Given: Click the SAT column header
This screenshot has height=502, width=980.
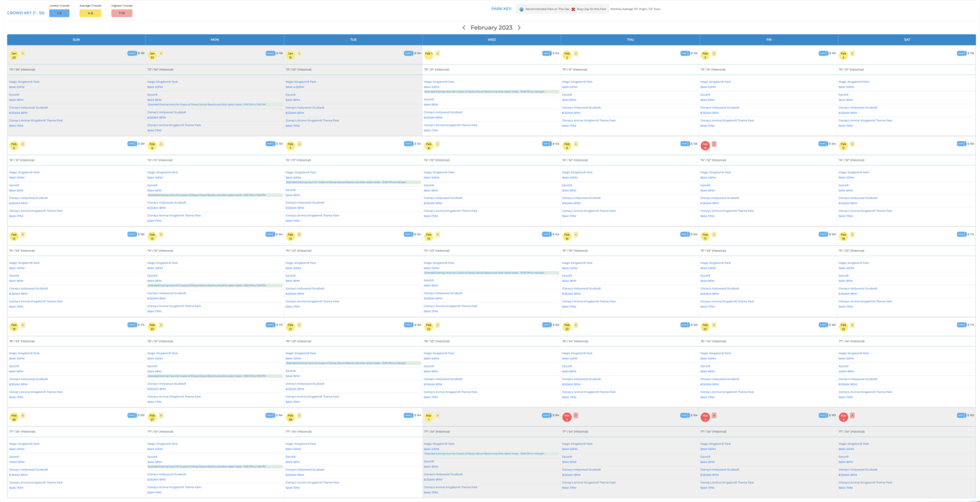Looking at the screenshot, I should tap(907, 40).
